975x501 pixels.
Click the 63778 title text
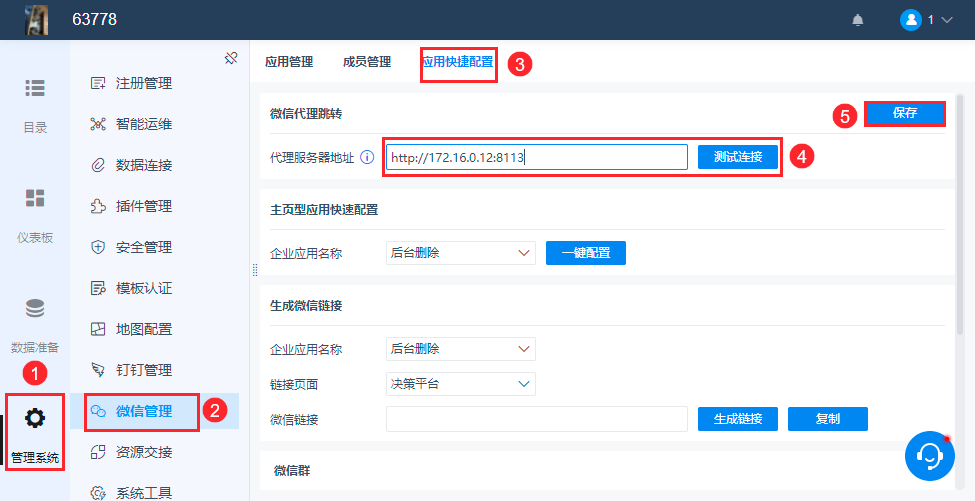pyautogui.click(x=95, y=20)
